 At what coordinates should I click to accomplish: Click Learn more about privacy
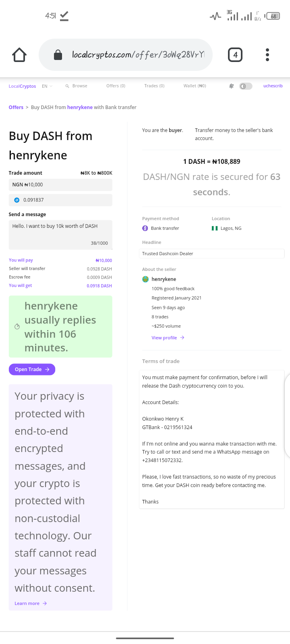pos(31,603)
